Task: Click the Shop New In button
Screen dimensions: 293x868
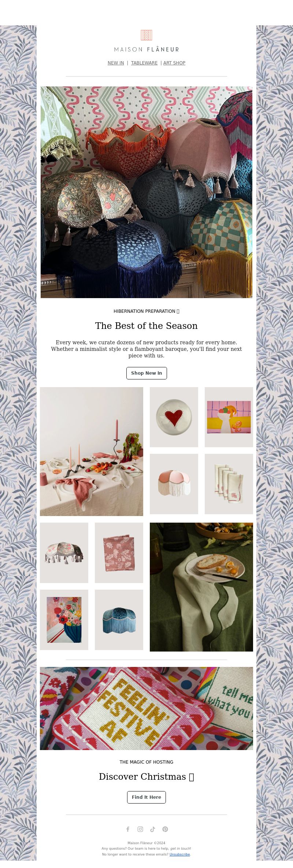Action: click(146, 373)
